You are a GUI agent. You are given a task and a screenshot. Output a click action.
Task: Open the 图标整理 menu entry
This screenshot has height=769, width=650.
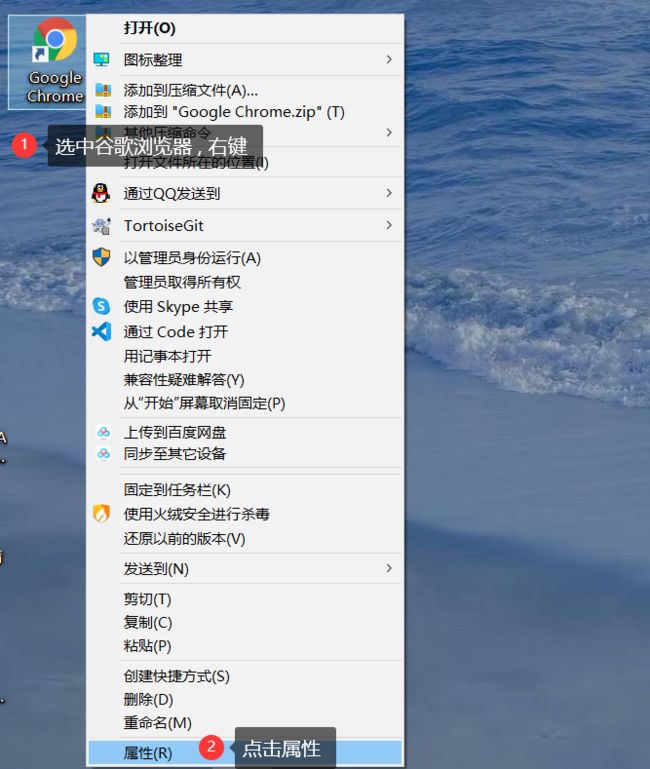point(245,60)
